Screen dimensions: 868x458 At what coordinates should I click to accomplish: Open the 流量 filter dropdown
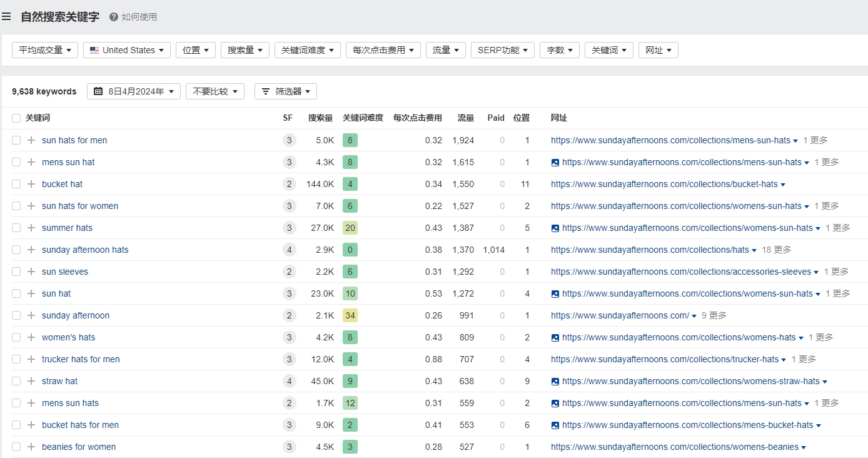(x=446, y=50)
